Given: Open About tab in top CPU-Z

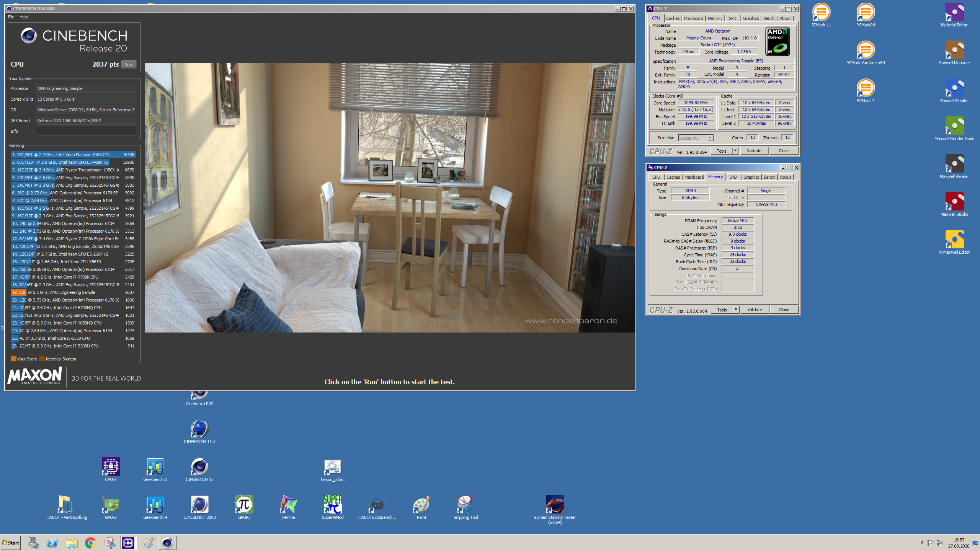Looking at the screenshot, I should point(785,18).
